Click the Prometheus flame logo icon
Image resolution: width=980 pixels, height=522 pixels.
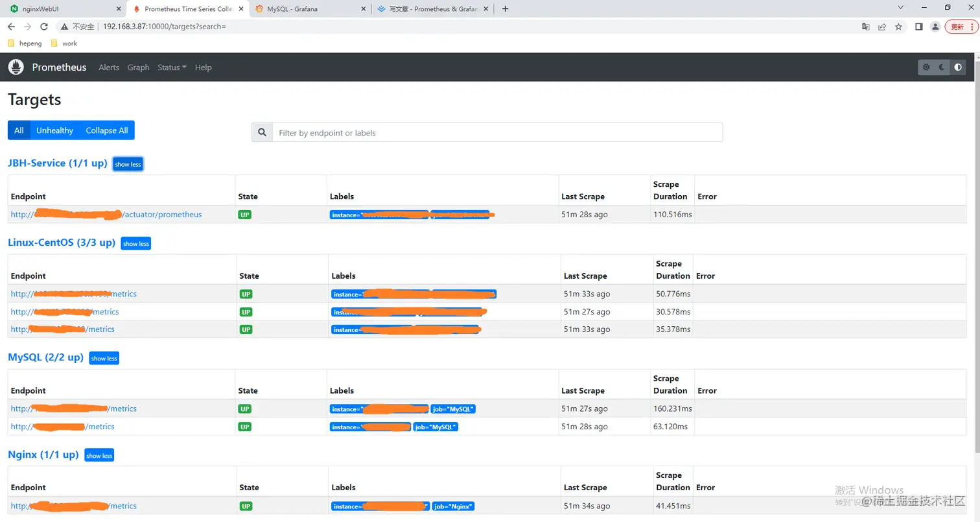(16, 67)
